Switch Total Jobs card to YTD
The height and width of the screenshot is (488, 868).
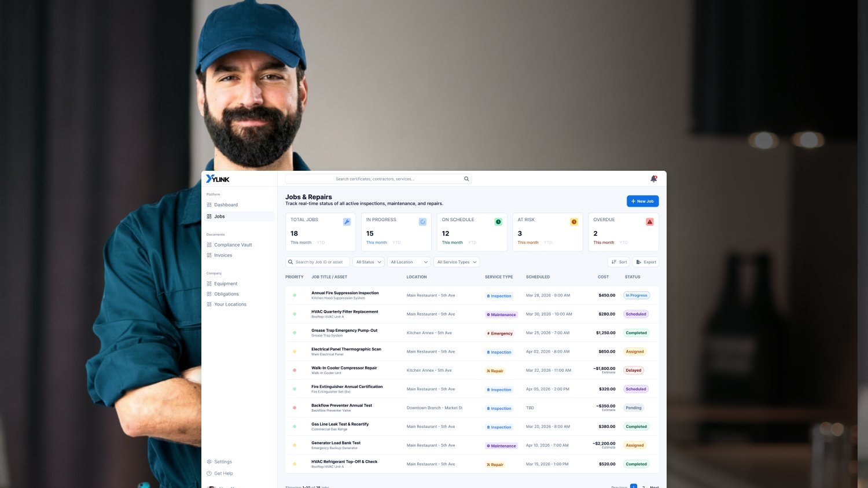pos(321,243)
